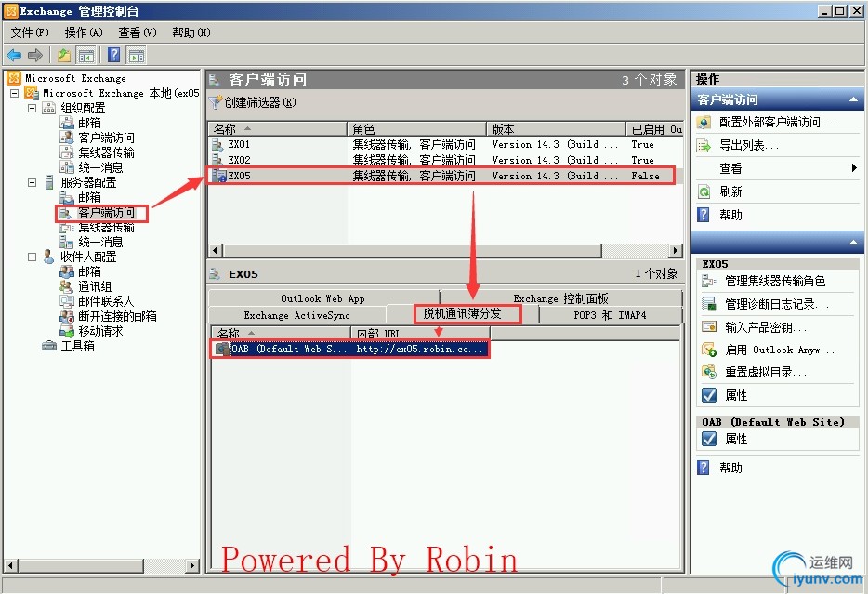
Task: Click the Forward arrow toolbar icon
Action: pos(35,55)
